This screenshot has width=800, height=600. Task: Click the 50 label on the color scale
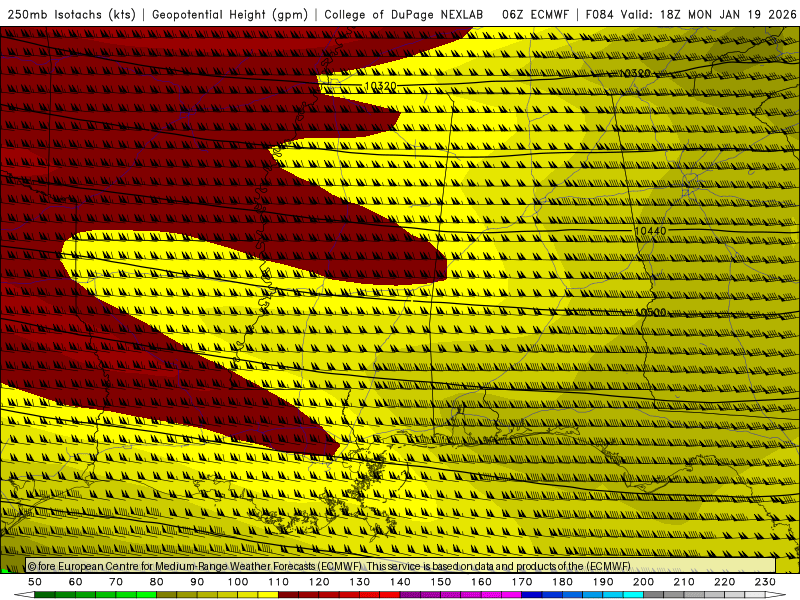click(35, 582)
